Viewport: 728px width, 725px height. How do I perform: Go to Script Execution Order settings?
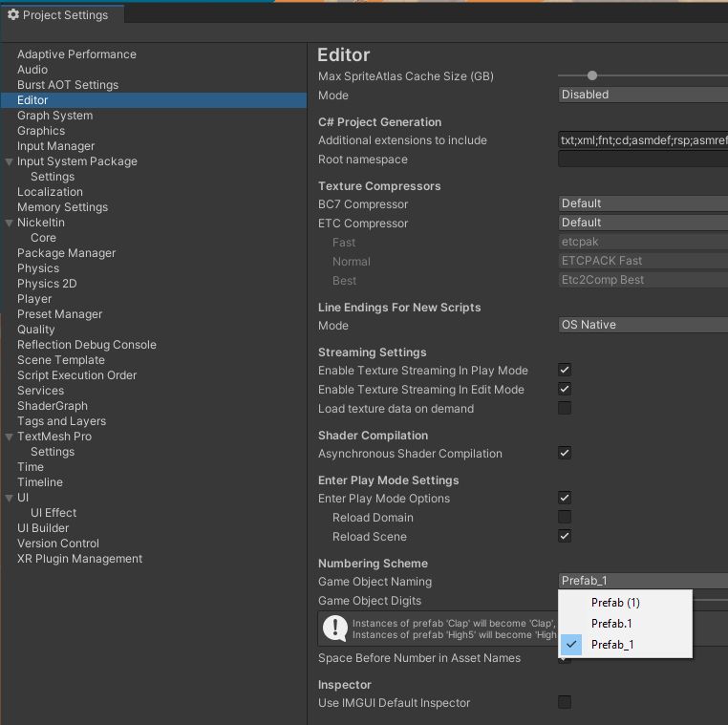76,375
